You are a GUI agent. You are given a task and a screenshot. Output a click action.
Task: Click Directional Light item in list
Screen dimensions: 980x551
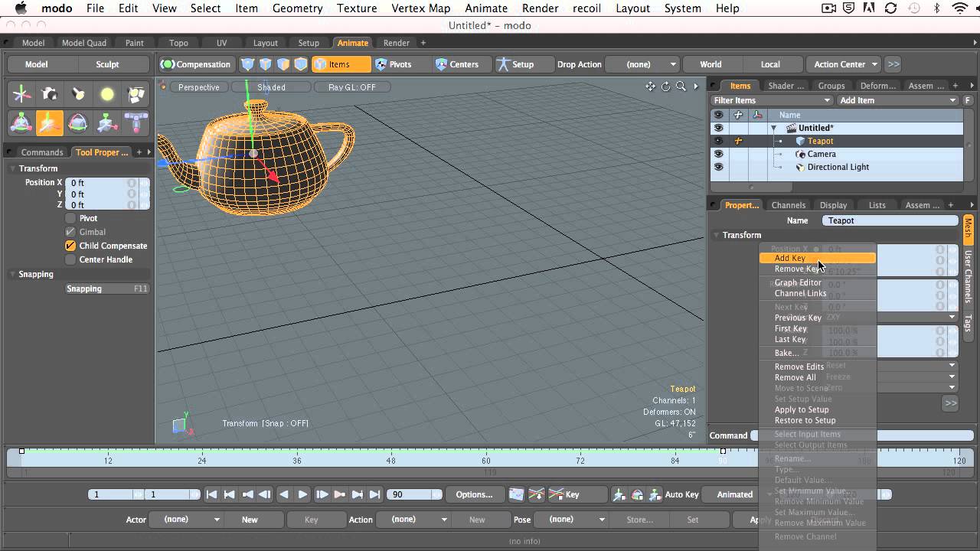tap(838, 167)
